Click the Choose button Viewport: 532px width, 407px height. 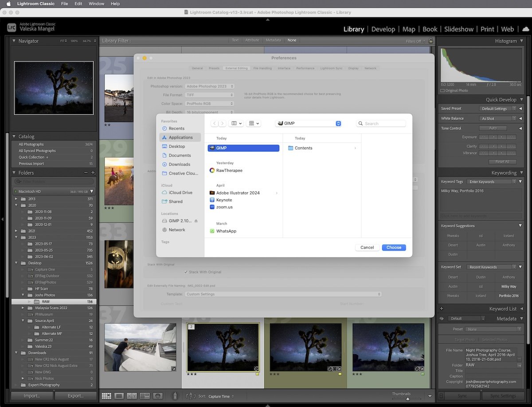point(394,247)
